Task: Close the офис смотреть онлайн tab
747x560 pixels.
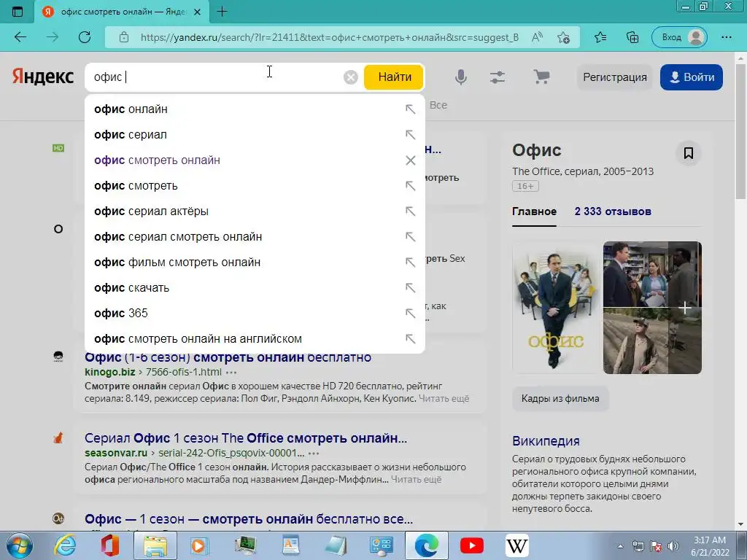Action: click(x=197, y=12)
